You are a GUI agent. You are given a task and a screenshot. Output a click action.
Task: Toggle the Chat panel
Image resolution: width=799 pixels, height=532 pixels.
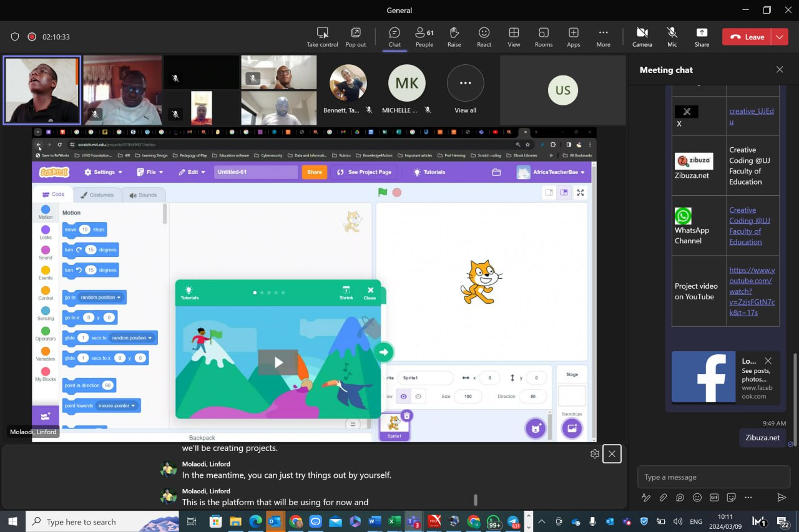395,37
